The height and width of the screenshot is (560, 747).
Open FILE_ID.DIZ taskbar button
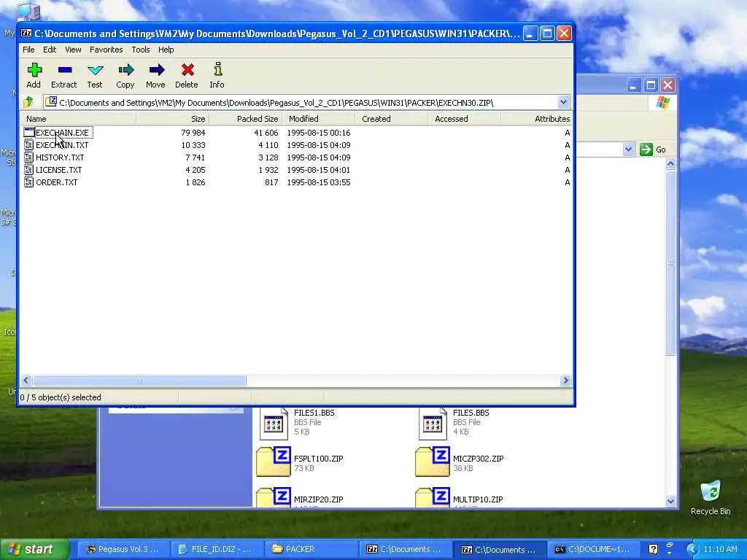point(216,549)
